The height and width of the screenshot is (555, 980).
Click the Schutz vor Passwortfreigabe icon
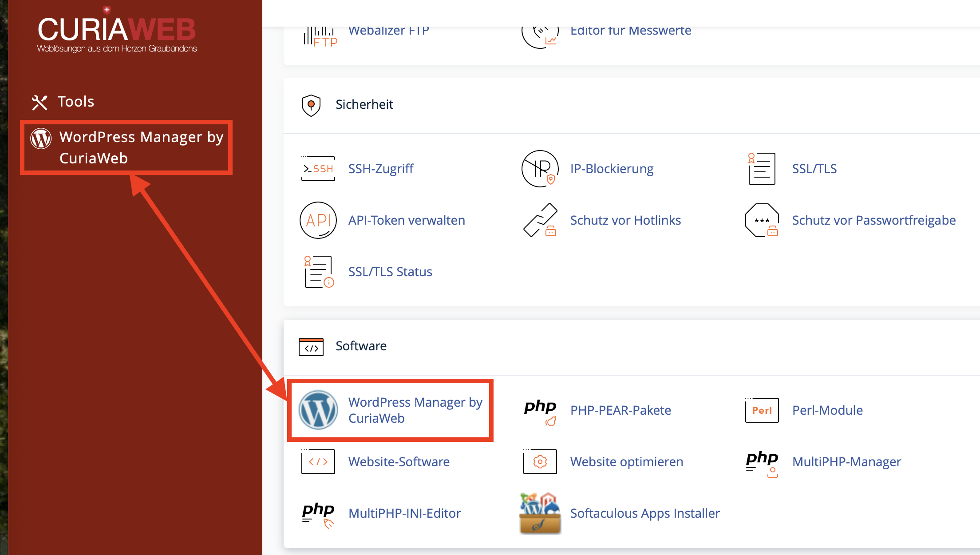click(x=762, y=220)
